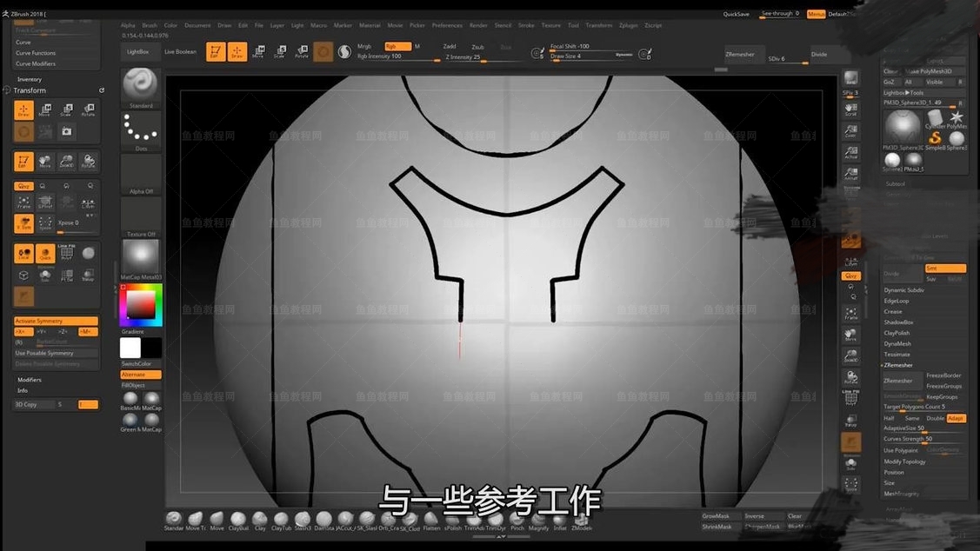The width and height of the screenshot is (980, 551).
Task: Adjust the Rgb Intensity slider
Action: point(399,56)
